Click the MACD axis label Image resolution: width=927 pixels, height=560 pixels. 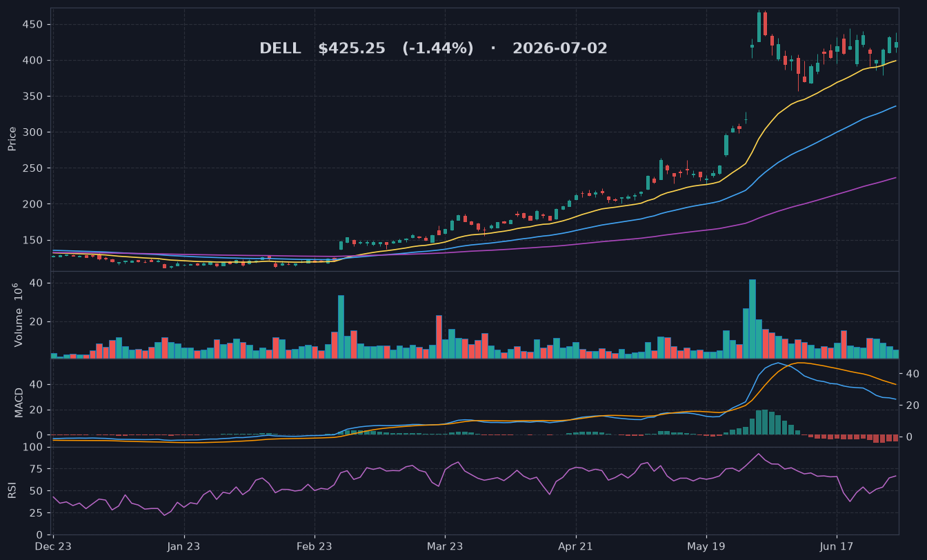19,402
